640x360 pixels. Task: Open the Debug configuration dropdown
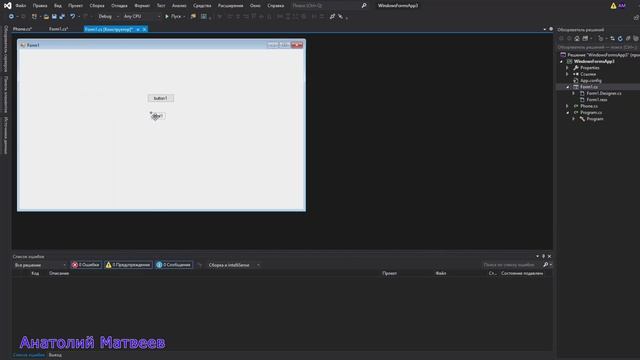point(108,16)
